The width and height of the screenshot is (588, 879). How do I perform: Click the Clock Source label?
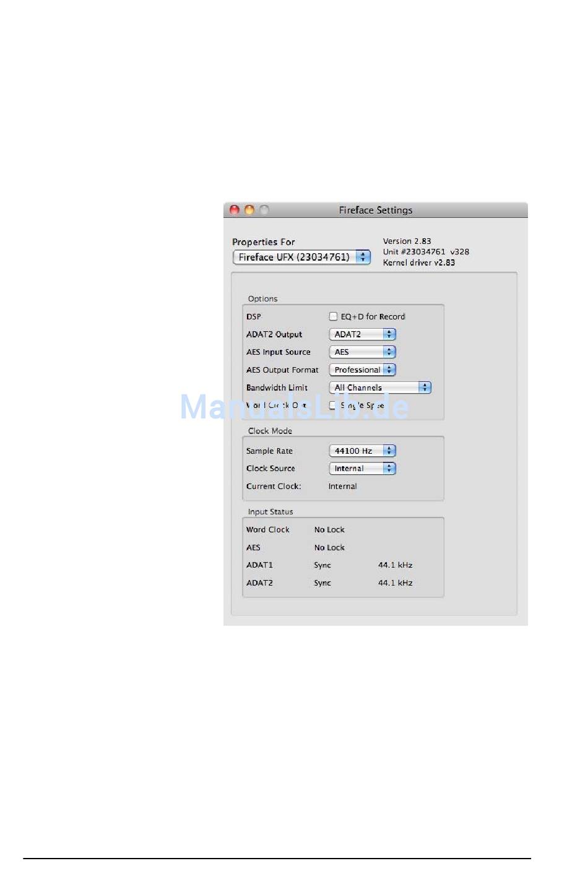[x=270, y=469]
